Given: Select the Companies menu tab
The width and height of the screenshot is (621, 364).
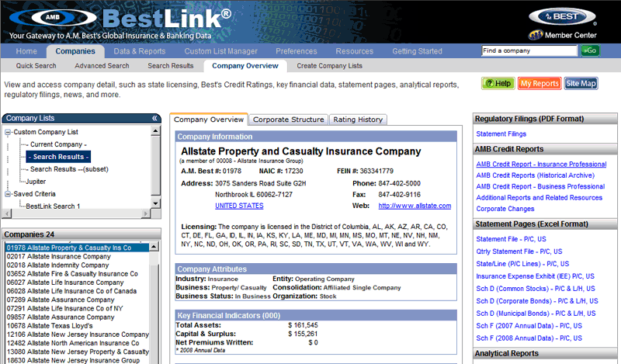Looking at the screenshot, I should click(75, 51).
